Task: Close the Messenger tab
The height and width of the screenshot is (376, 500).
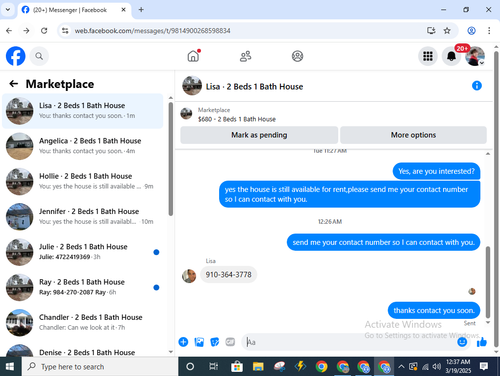Action: coord(123,10)
